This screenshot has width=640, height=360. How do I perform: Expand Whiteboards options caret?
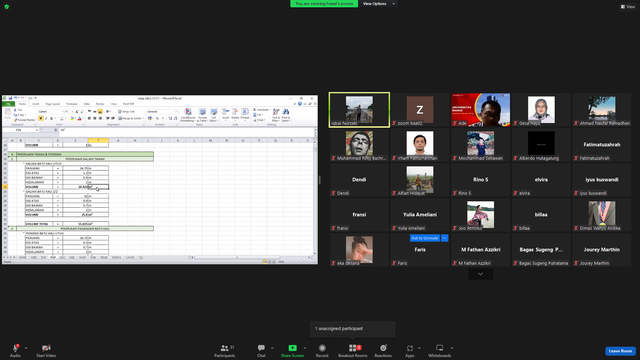[452, 348]
